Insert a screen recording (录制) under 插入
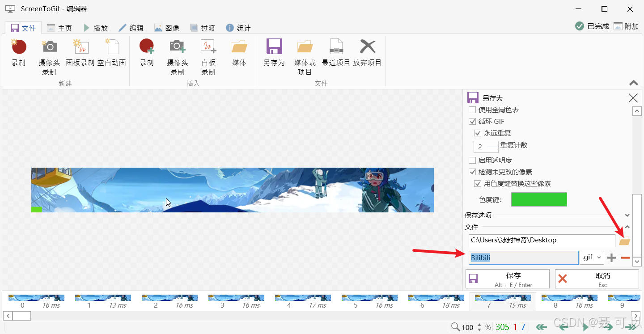 pos(147,53)
